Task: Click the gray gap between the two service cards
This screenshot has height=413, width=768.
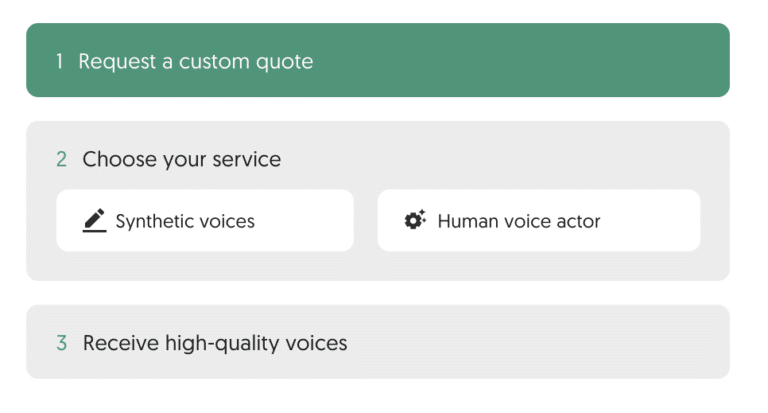Action: tap(366, 221)
